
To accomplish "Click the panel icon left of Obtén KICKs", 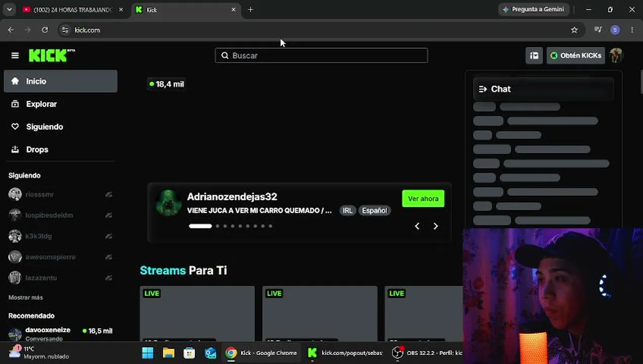I will pos(534,56).
